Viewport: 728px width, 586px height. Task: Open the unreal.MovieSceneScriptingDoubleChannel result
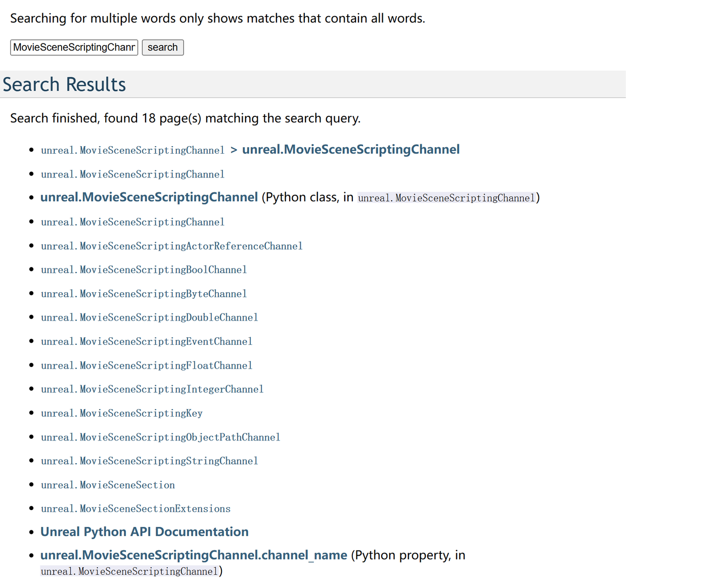pyautogui.click(x=149, y=318)
